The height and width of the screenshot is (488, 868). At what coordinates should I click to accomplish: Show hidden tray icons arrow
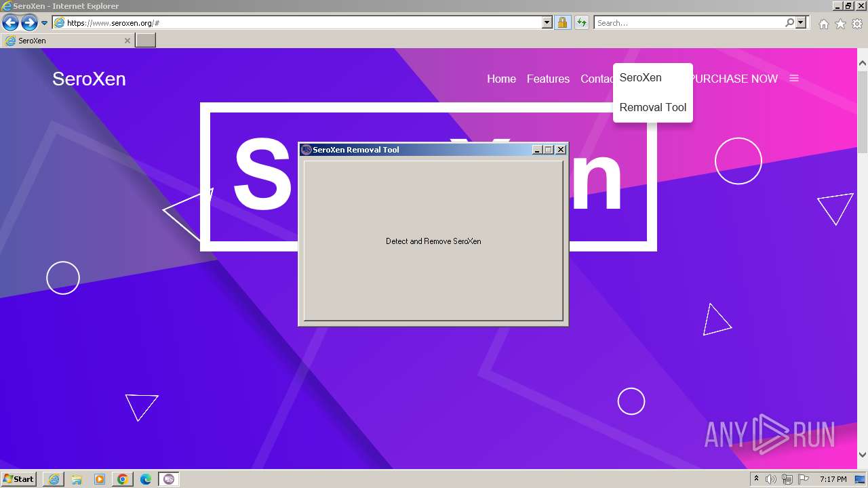click(x=756, y=479)
